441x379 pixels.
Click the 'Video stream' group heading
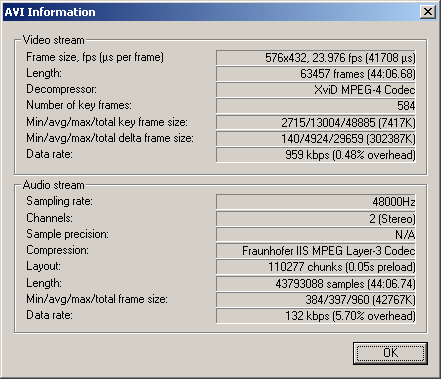[x=54, y=40]
